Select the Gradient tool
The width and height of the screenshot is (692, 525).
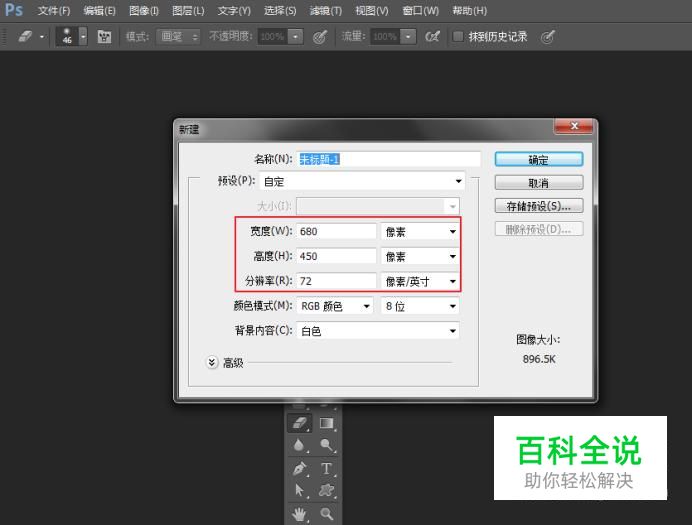point(327,423)
